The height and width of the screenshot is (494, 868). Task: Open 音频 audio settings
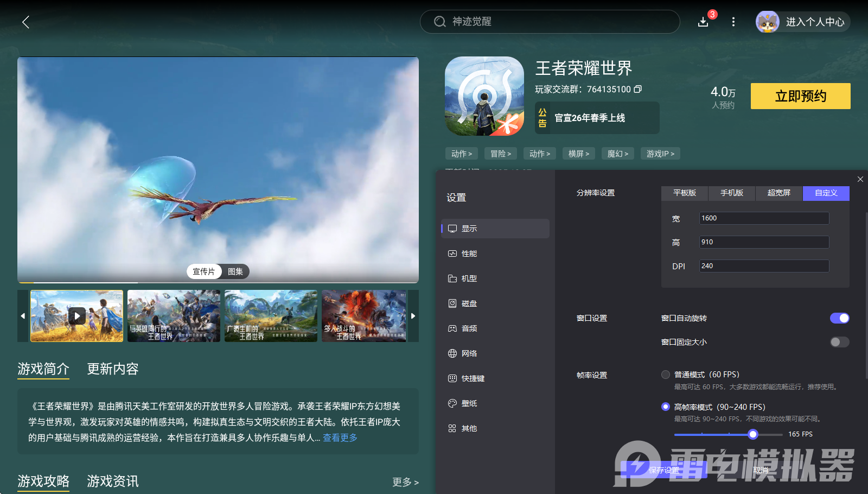coord(469,328)
